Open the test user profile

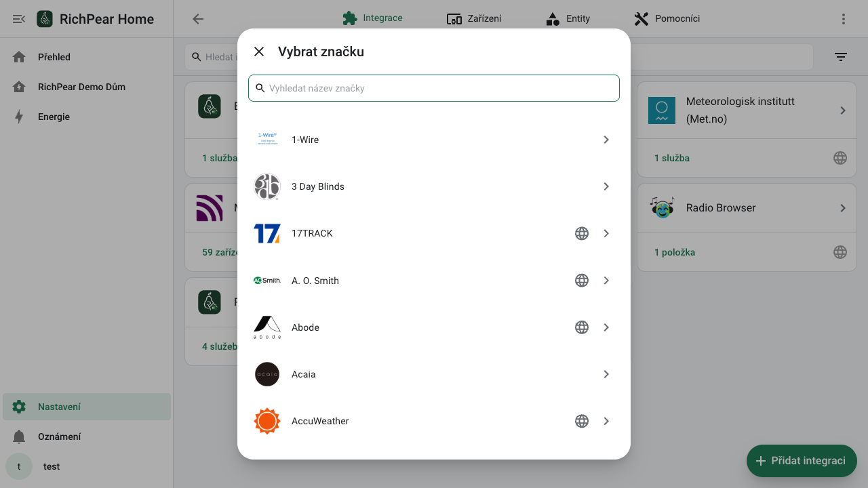(87, 466)
